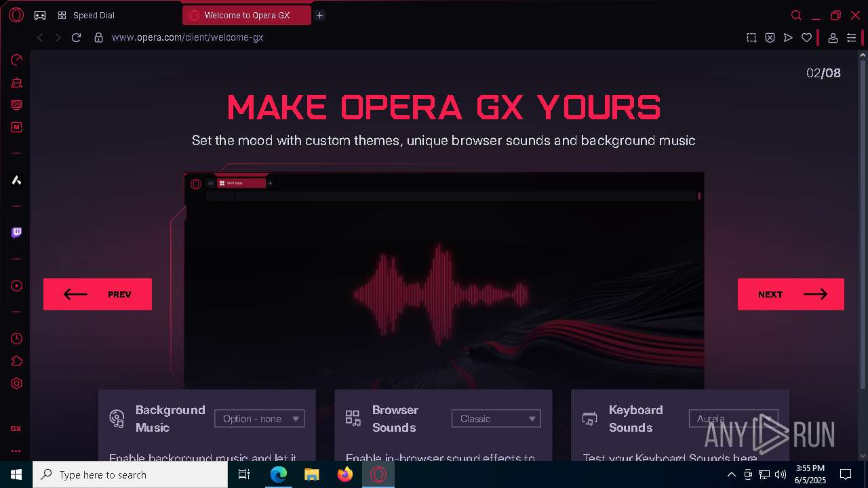Open GX Cleaner sidebar icon
The image size is (868, 488).
click(16, 83)
